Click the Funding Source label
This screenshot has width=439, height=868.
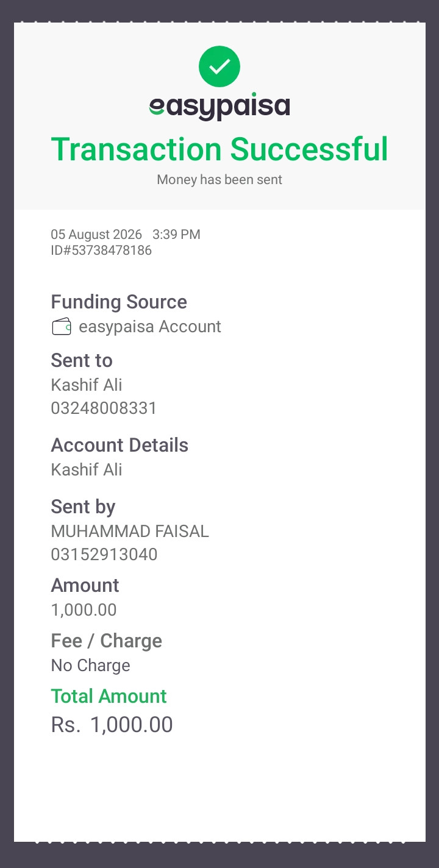click(119, 302)
